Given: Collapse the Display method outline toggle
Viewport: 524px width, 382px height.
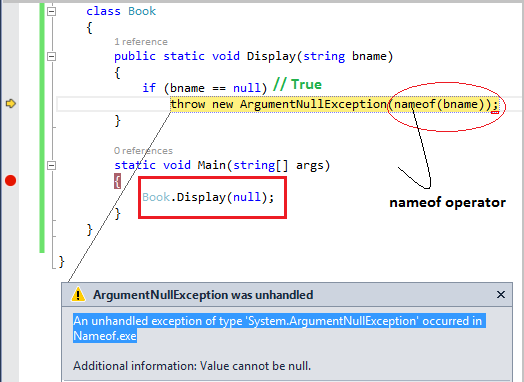Looking at the screenshot, I should tap(51, 56).
